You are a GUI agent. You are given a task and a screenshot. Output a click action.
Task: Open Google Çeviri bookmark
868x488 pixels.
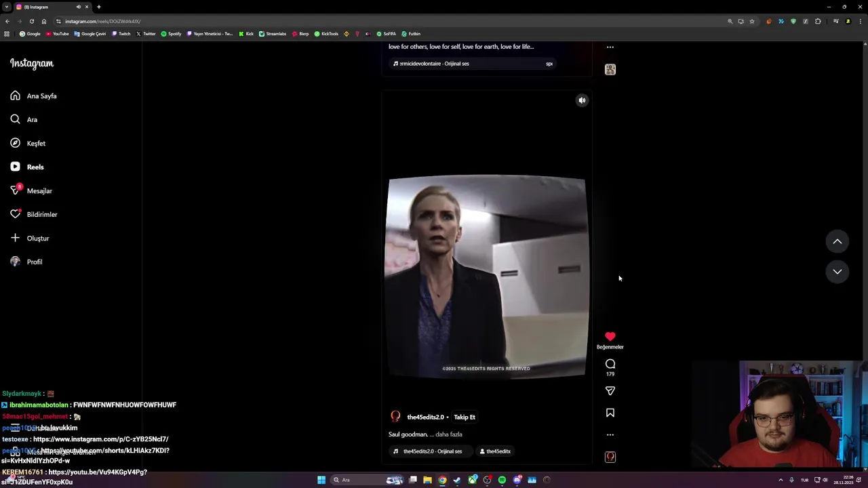(90, 34)
